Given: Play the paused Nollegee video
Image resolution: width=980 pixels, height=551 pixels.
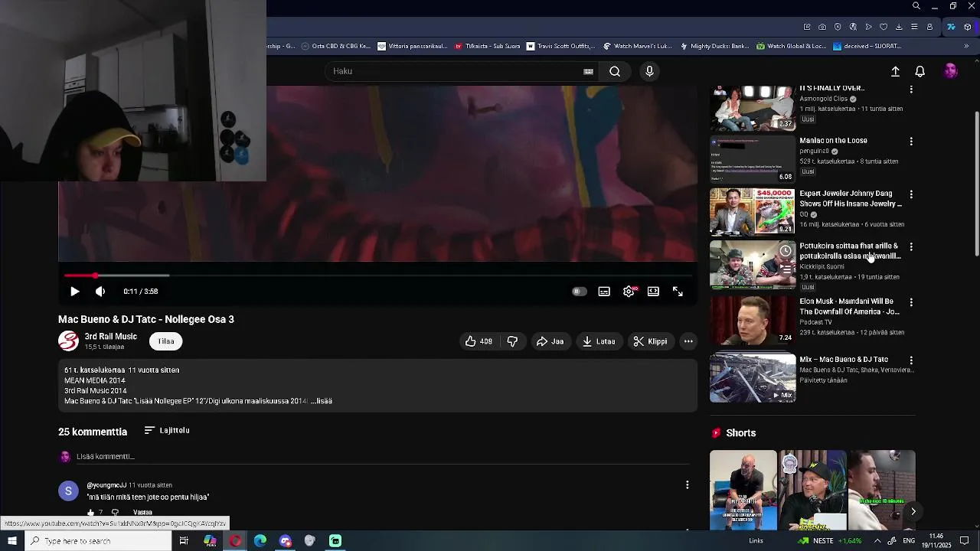Looking at the screenshot, I should click(74, 292).
